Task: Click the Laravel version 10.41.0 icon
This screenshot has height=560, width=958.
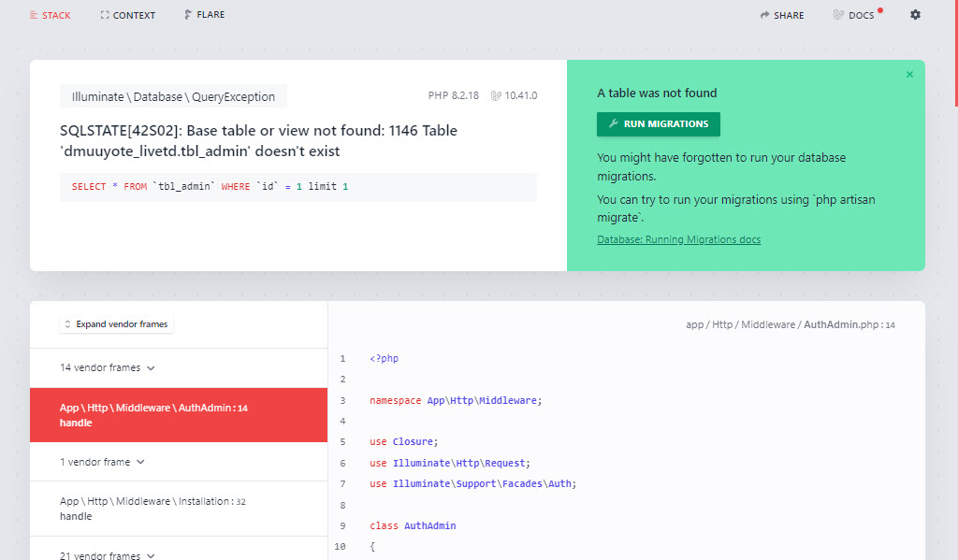Action: point(496,96)
